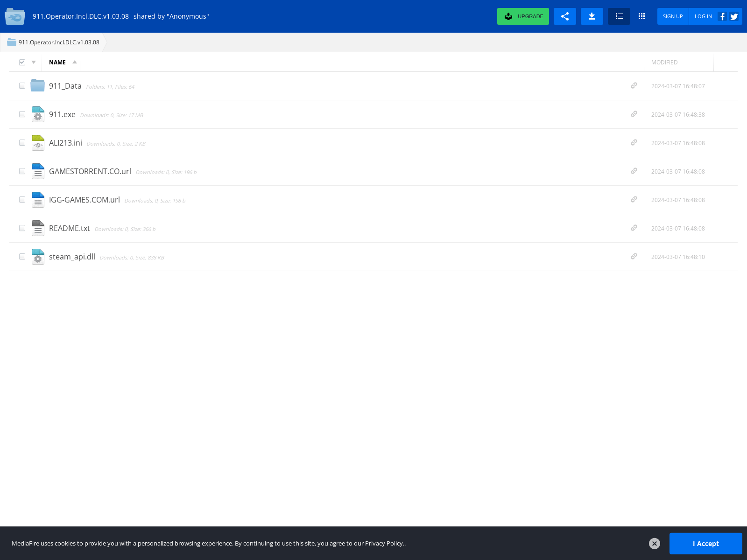Click the folder title in blue header

tap(81, 16)
